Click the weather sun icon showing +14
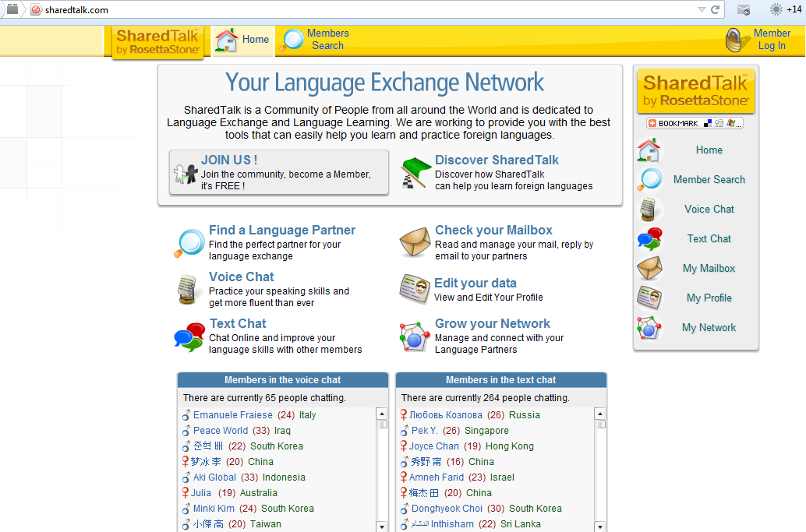Viewport: 806px width, 532px height. pyautogui.click(x=776, y=9)
